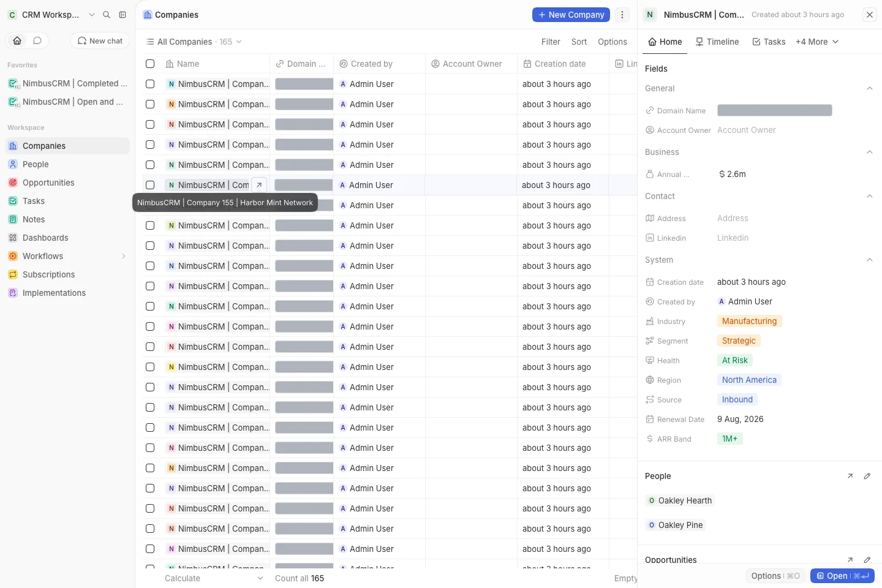Open Notes in the sidebar

67,219
